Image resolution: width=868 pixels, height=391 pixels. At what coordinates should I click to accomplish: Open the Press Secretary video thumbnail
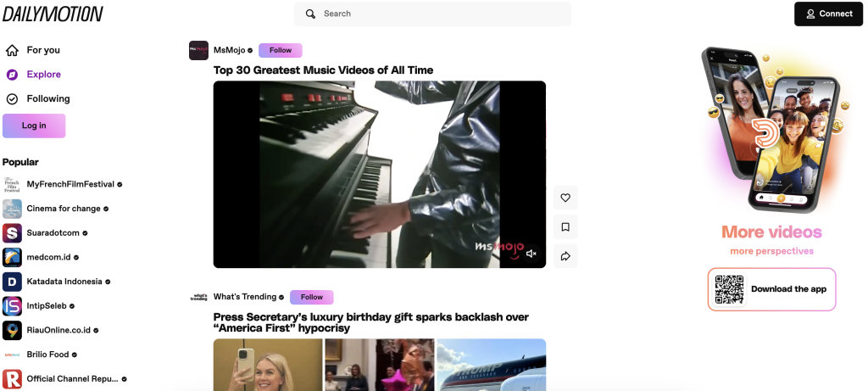coord(379,365)
